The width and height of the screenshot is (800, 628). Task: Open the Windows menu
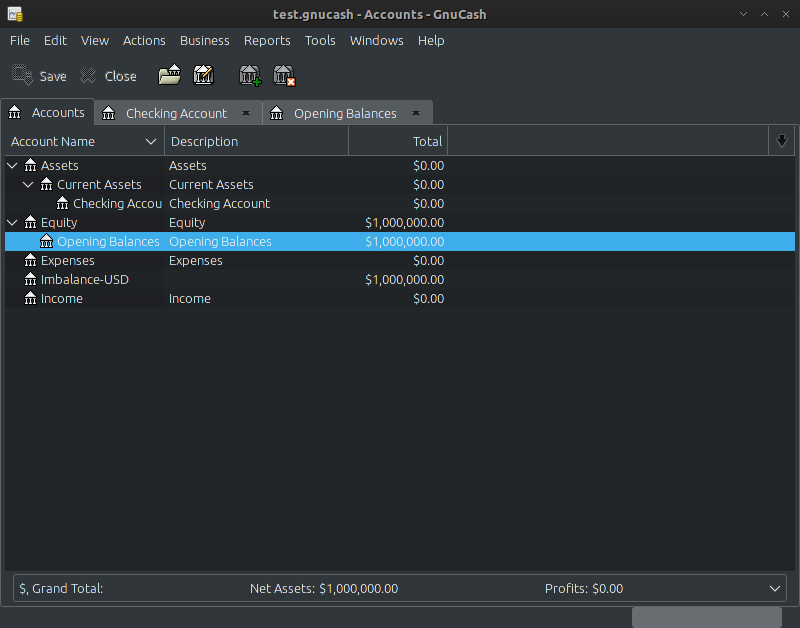coord(377,41)
